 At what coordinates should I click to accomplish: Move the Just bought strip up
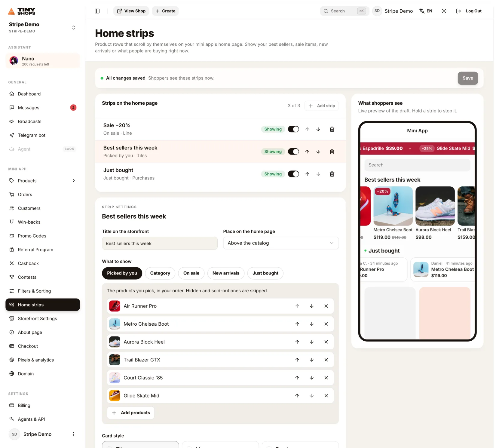point(307,174)
